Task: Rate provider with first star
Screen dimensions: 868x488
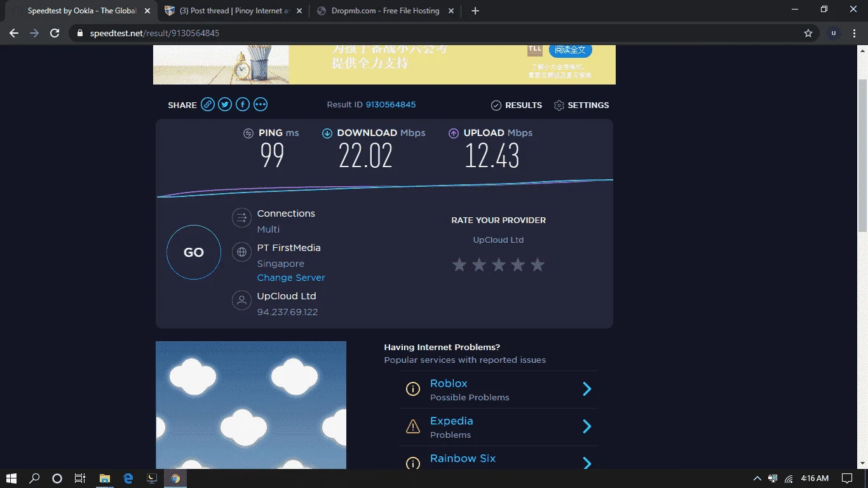Action: pos(459,264)
